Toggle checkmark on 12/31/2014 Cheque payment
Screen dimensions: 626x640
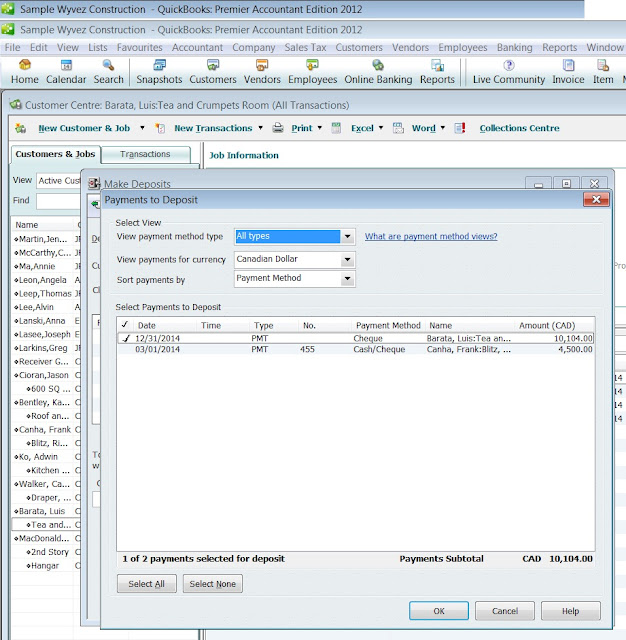pos(126,338)
